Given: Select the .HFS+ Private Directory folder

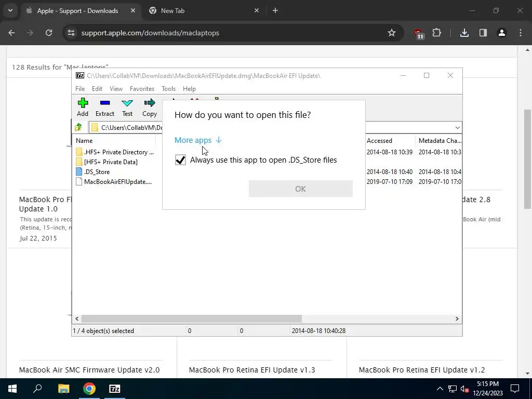Looking at the screenshot, I should [x=115, y=152].
